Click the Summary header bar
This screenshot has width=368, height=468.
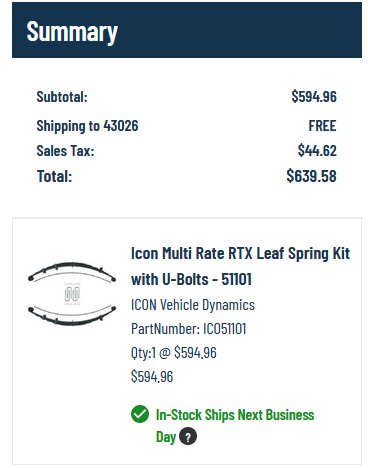point(187,30)
